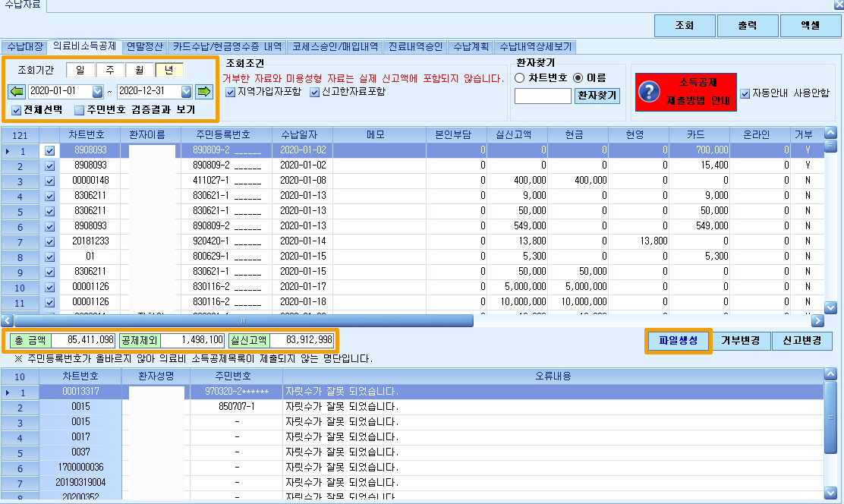Screen dimensions: 844x504
Task: Uncheck row 3 checkbox for chart 00000148
Action: 49,181
